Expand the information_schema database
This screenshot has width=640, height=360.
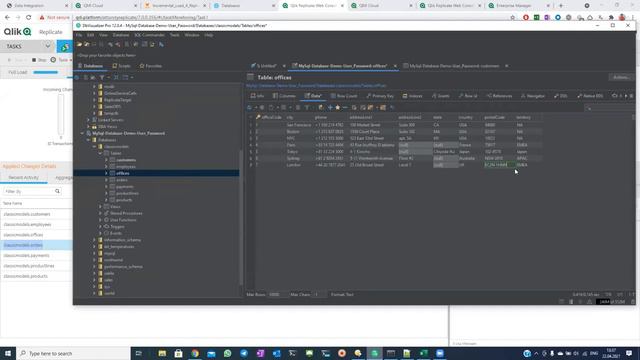tap(94, 240)
